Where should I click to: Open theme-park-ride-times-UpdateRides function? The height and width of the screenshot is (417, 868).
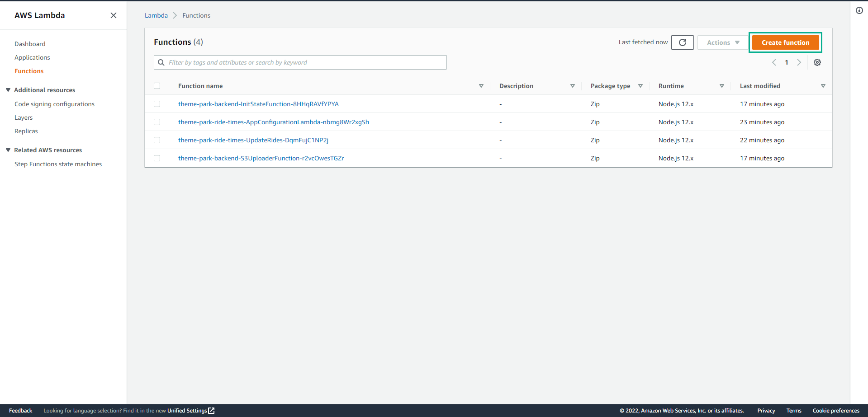253,140
